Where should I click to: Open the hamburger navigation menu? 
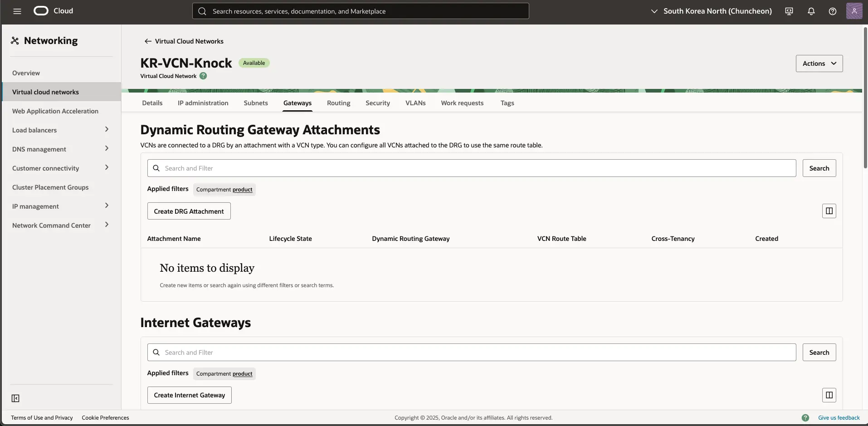point(17,11)
